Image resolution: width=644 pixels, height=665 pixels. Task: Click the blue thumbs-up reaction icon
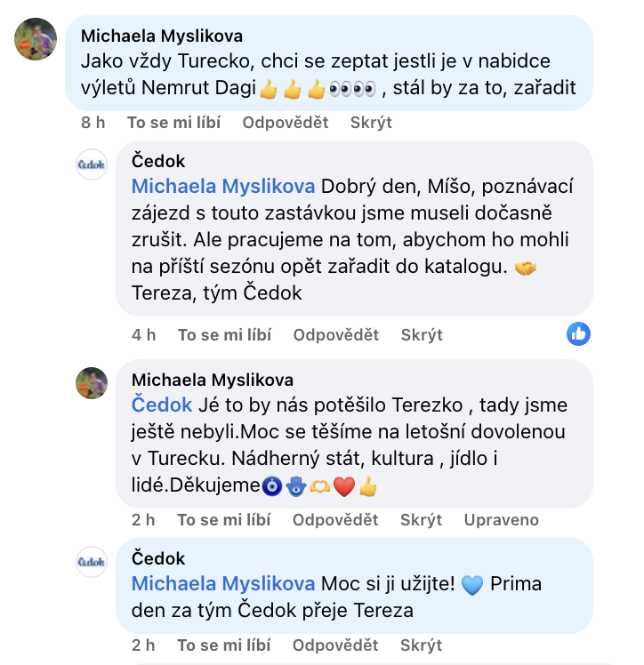click(x=578, y=334)
